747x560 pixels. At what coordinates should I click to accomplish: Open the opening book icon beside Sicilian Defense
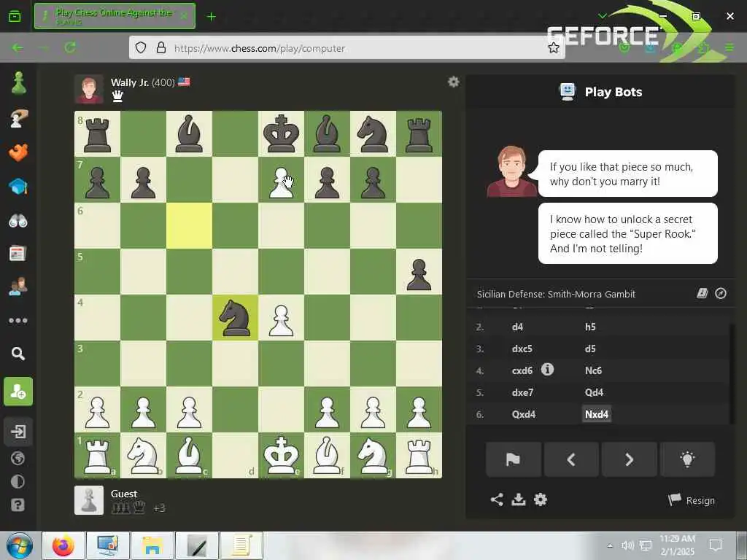point(703,293)
